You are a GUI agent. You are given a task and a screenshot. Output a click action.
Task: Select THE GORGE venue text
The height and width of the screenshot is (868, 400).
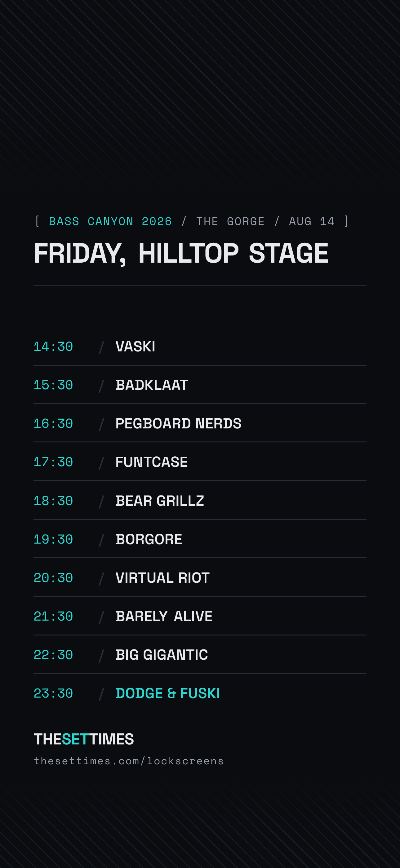click(x=230, y=221)
